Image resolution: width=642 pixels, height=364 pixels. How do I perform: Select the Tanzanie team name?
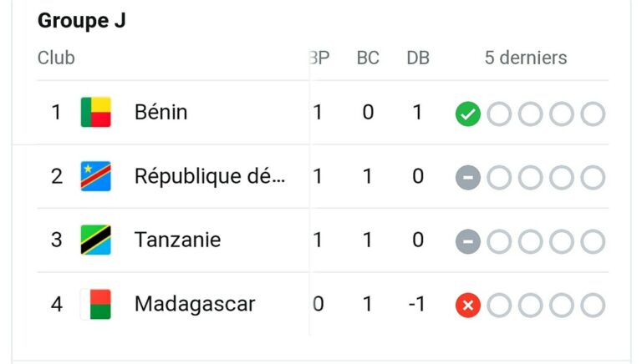(x=177, y=240)
